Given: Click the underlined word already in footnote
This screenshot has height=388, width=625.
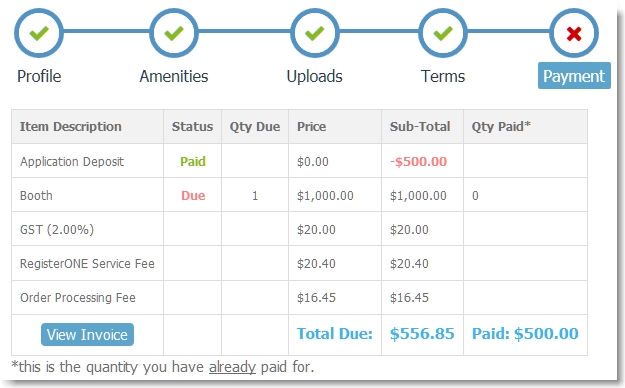Looking at the screenshot, I should (232, 367).
